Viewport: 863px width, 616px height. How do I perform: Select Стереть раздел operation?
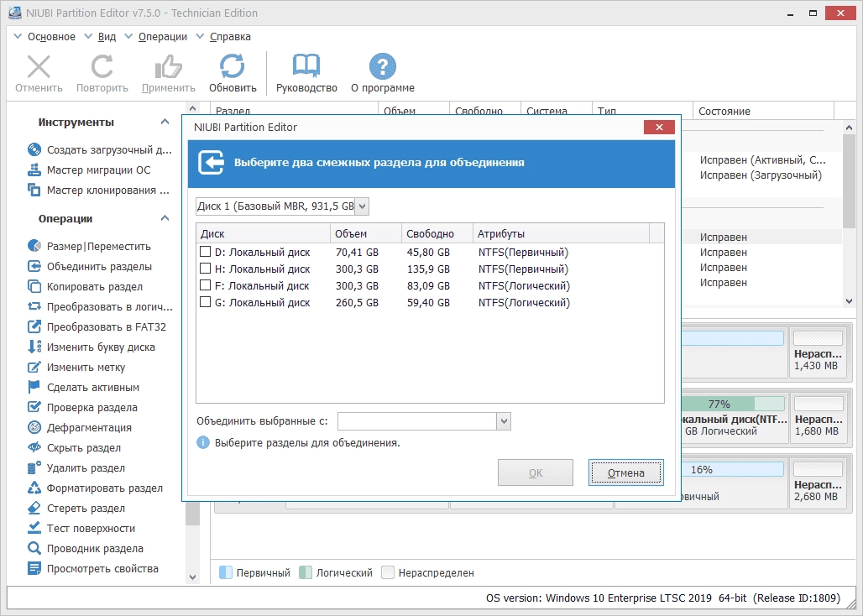76,509
